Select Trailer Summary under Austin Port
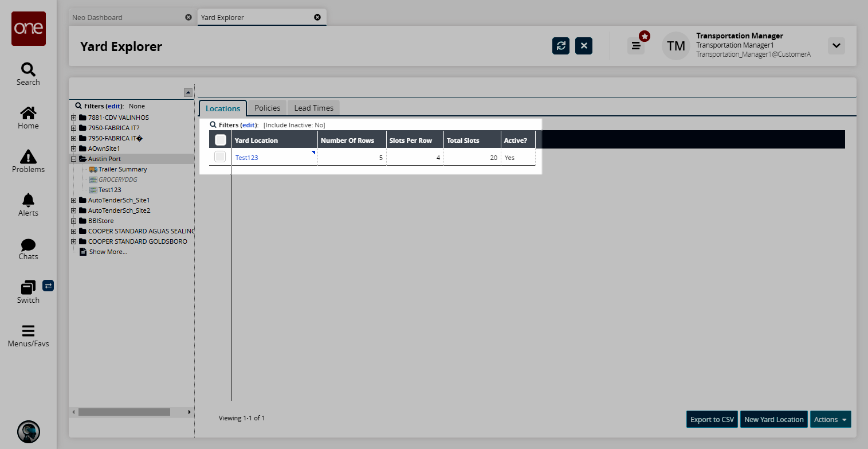This screenshot has width=868, height=449. pos(123,169)
